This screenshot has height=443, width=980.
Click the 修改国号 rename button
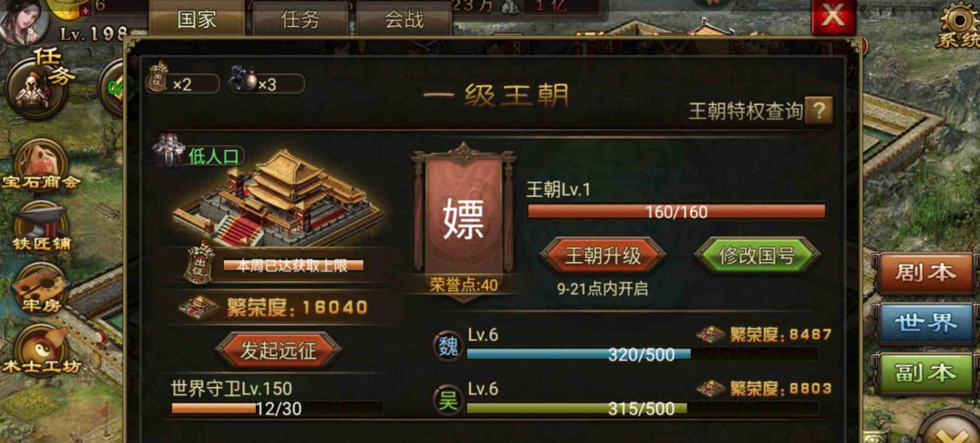pyautogui.click(x=757, y=255)
